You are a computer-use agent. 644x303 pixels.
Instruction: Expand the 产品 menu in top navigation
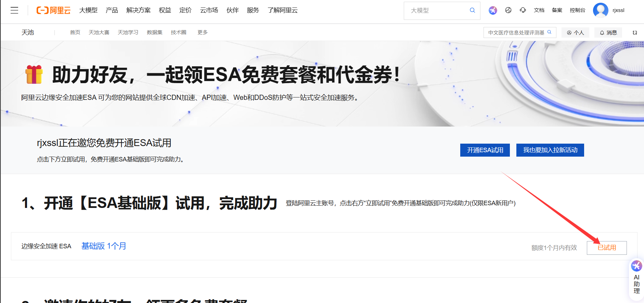[112, 10]
